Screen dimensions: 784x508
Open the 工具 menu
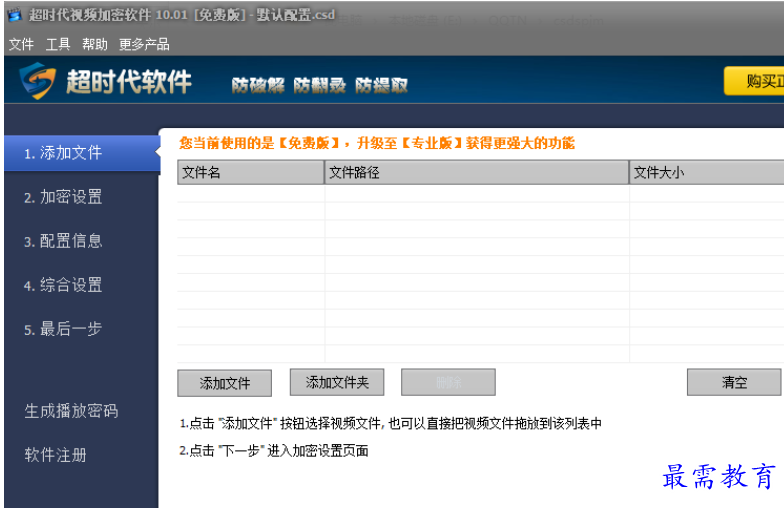(58, 44)
